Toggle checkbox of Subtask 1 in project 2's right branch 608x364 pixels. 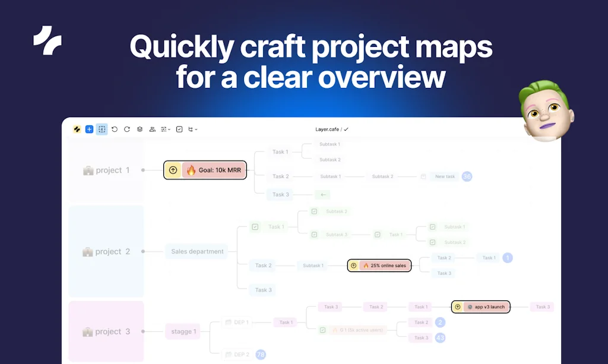pyautogui.click(x=433, y=227)
